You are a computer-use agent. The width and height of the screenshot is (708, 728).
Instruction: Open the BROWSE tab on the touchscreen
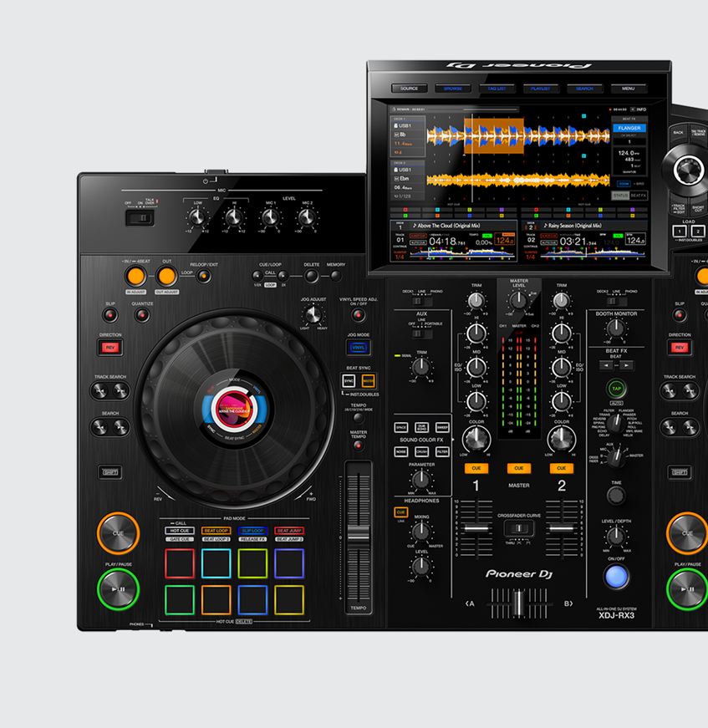click(453, 89)
